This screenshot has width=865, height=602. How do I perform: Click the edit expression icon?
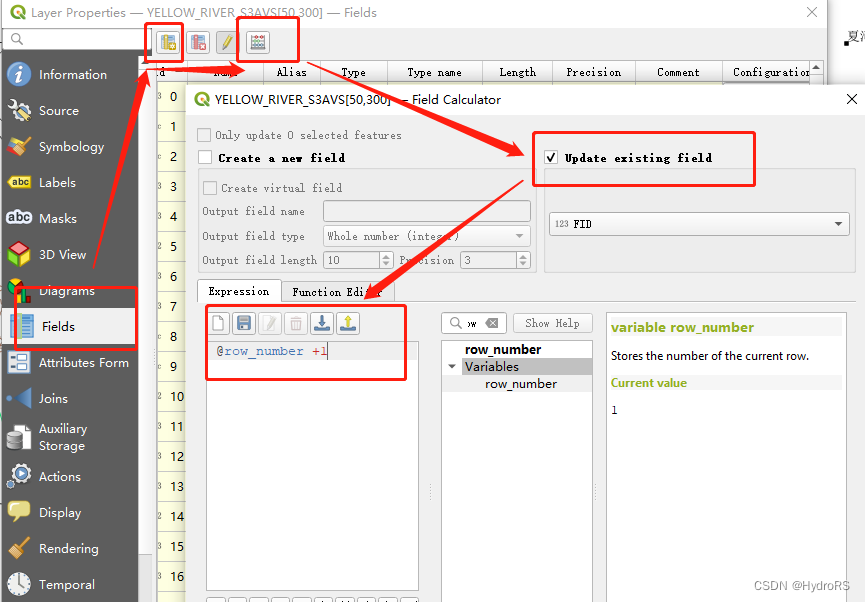tap(270, 323)
